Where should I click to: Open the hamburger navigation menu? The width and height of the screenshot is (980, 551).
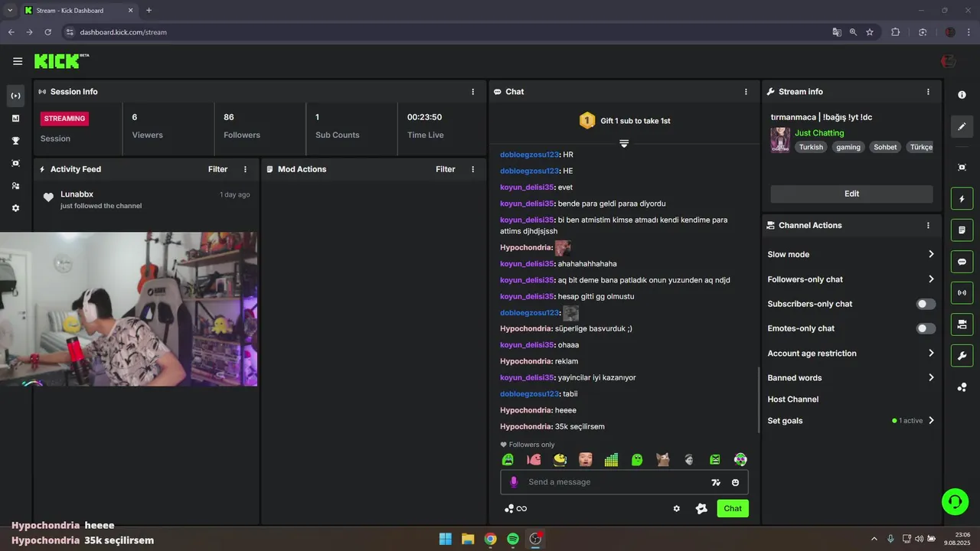pyautogui.click(x=18, y=61)
